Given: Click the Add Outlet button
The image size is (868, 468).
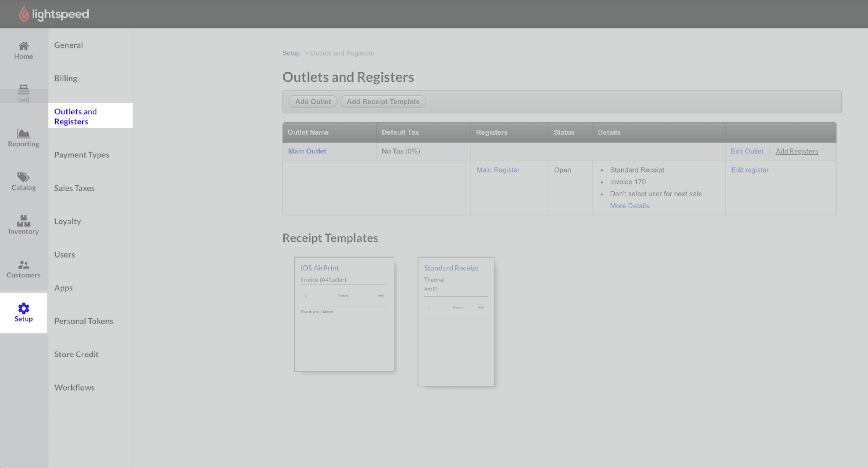Looking at the screenshot, I should (313, 102).
